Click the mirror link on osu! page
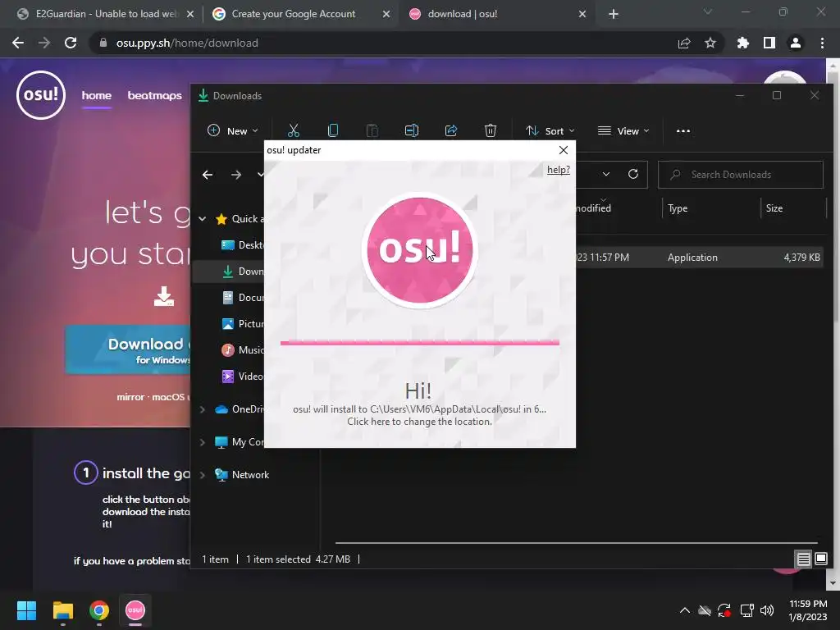Viewport: 840px width, 630px height. pyautogui.click(x=130, y=397)
